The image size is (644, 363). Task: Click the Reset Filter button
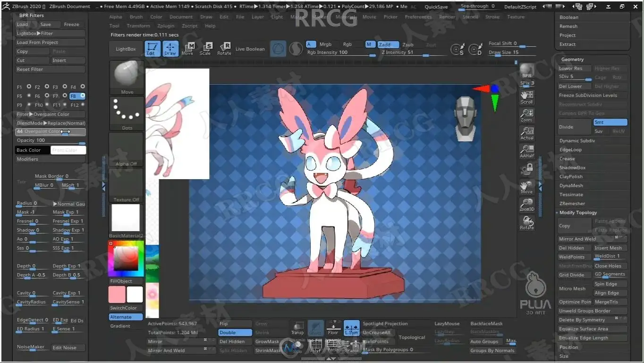point(51,69)
